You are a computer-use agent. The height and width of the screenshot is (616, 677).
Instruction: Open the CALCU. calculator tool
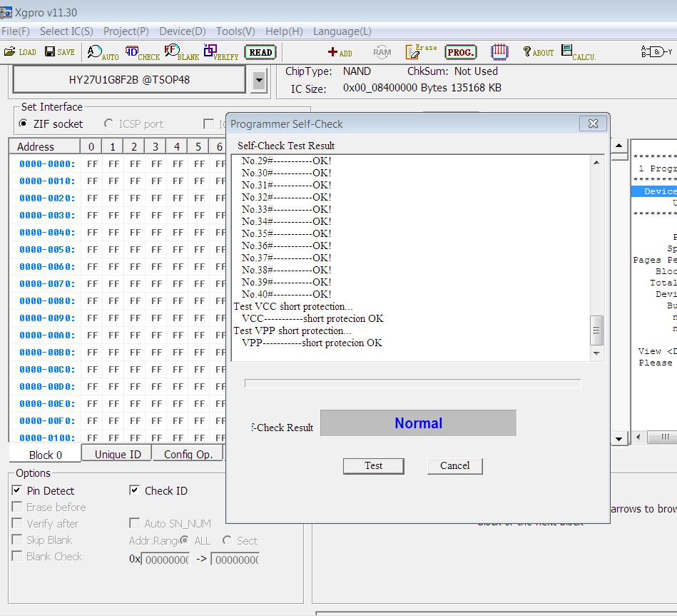[578, 52]
